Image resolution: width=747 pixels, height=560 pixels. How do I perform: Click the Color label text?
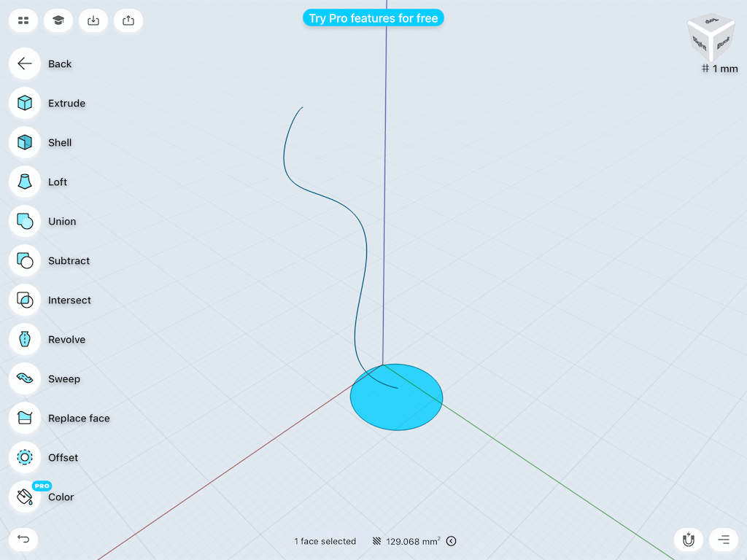[x=61, y=497]
